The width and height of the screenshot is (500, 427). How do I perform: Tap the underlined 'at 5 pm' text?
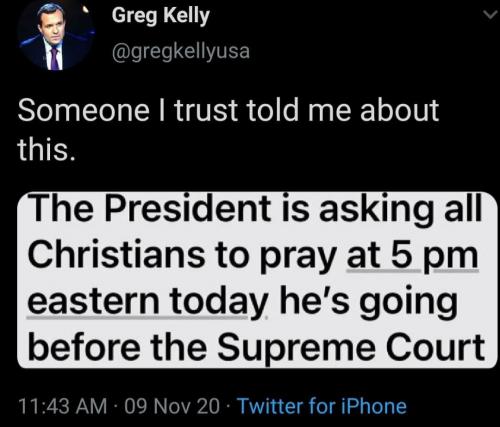tap(413, 256)
